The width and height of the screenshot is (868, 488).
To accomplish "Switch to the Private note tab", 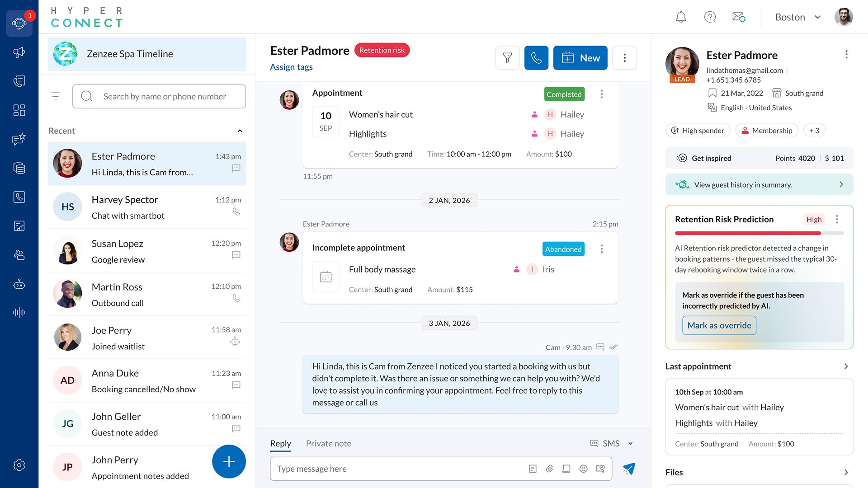I will (328, 443).
